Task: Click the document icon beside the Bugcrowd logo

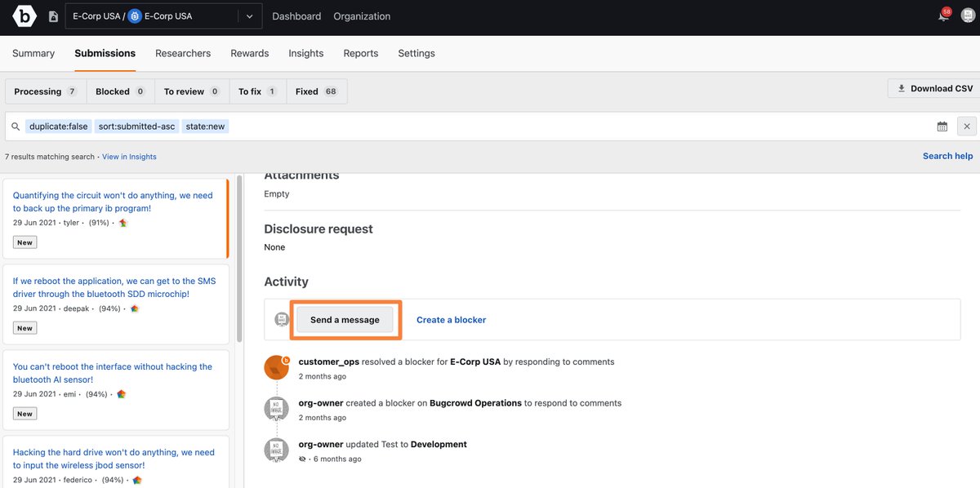Action: pyautogui.click(x=51, y=16)
